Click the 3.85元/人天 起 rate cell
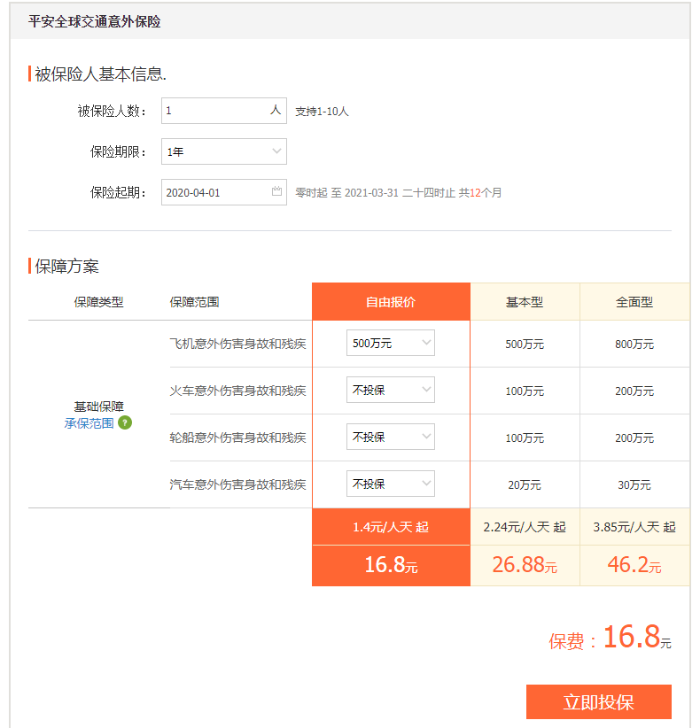The image size is (700, 728). 634,527
